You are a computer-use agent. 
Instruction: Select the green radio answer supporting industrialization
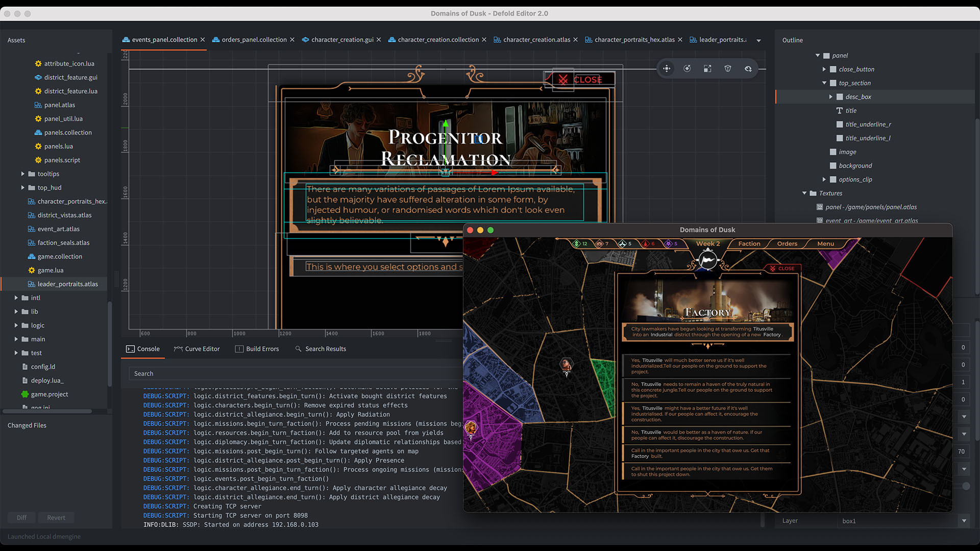[x=707, y=366]
